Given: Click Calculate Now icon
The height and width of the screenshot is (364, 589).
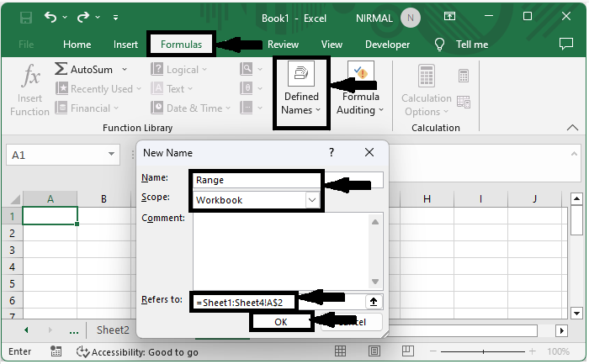Looking at the screenshot, I should [x=464, y=76].
